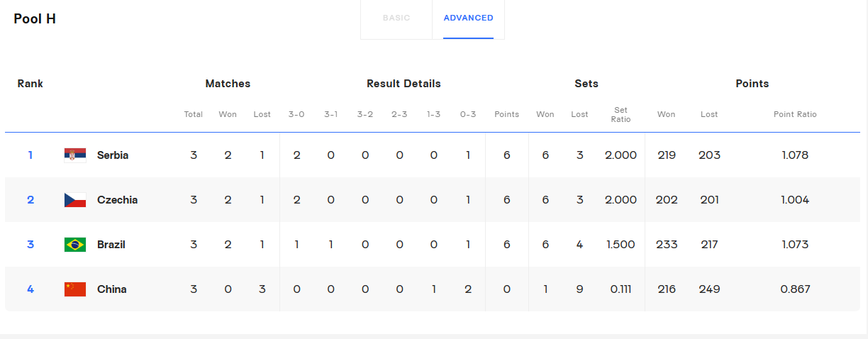
Task: Click the Pool H heading
Action: (x=35, y=19)
